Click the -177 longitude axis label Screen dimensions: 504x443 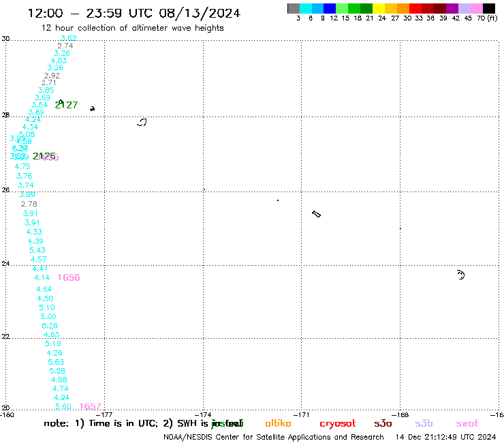point(104,414)
